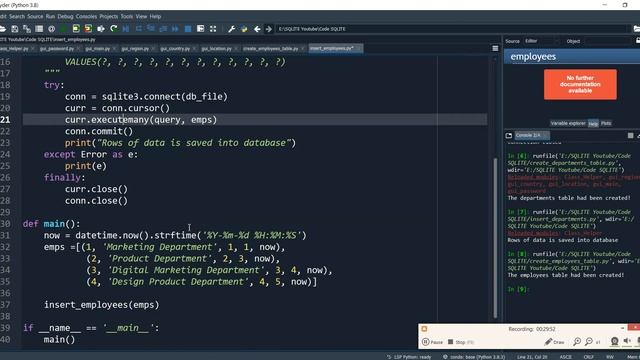640x360 pixels.
Task: Open the Projects menu
Action: tap(109, 16)
